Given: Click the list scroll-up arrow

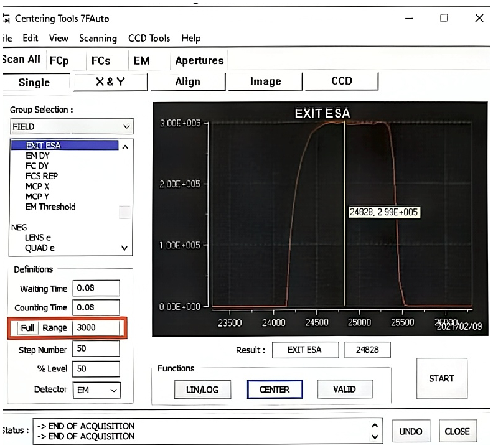Looking at the screenshot, I should click(125, 147).
